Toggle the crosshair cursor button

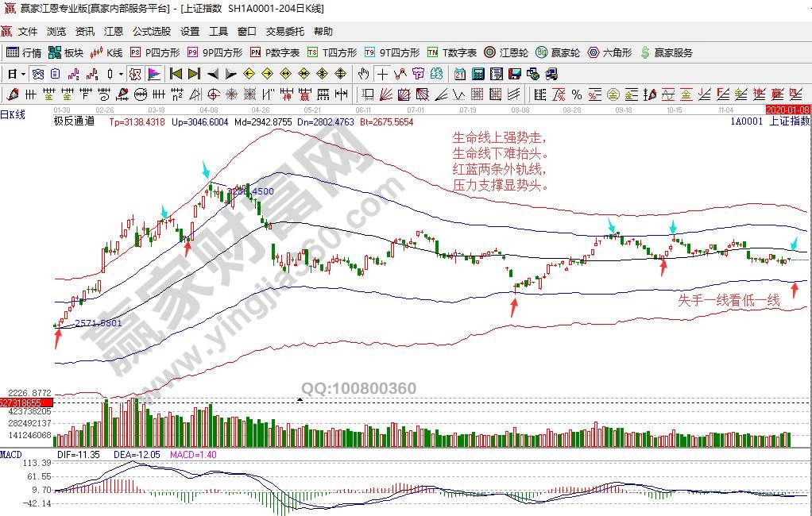pyautogui.click(x=382, y=74)
